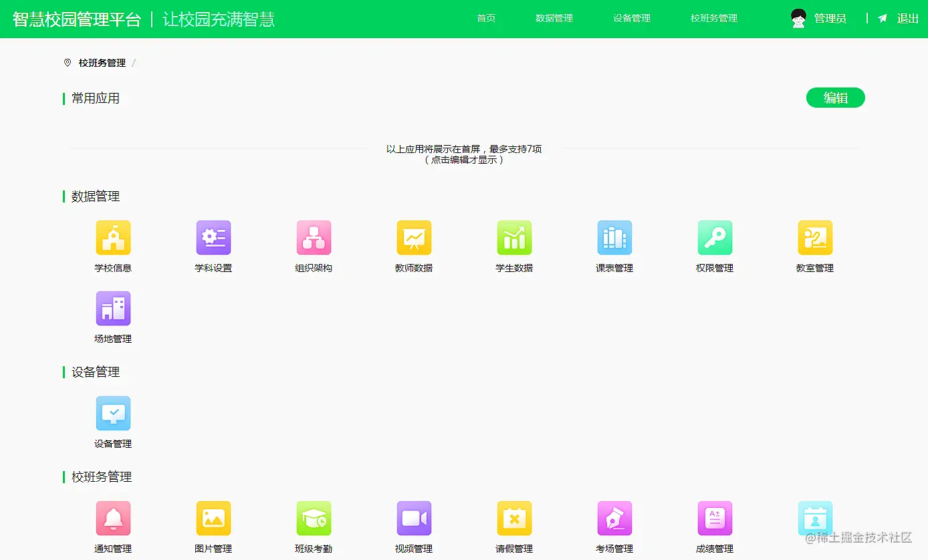Viewport: 928px width, 560px height.
Task: Open the 成绩管理 application
Action: point(714,518)
